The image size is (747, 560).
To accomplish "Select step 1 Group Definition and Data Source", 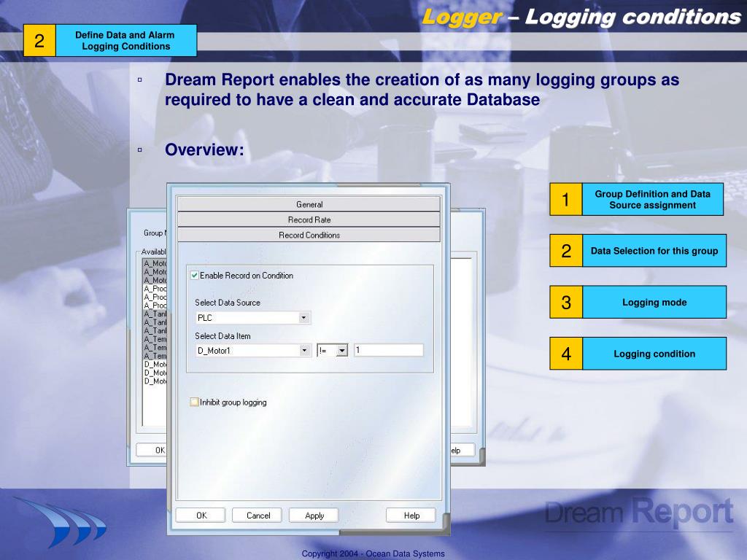I will pyautogui.click(x=636, y=199).
